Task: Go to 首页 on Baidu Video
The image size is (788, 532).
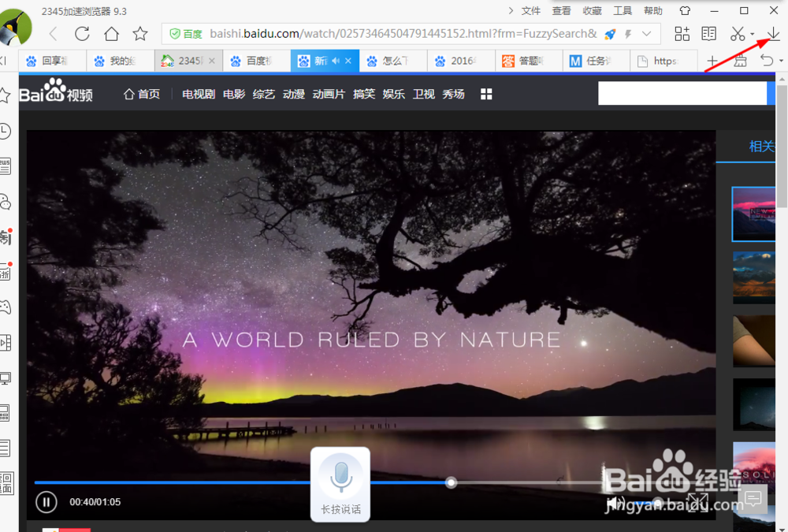Action: (x=142, y=94)
